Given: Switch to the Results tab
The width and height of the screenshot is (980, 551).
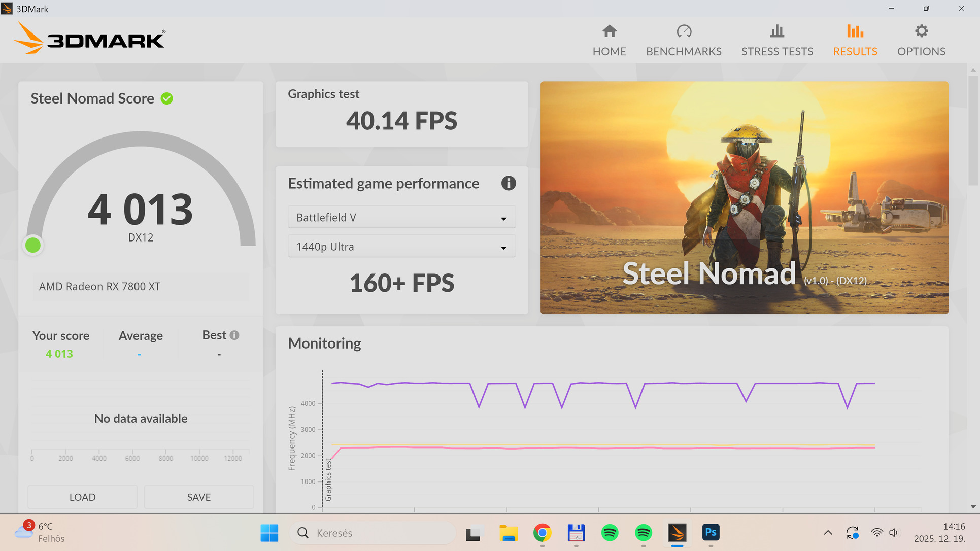Looking at the screenshot, I should 855,41.
